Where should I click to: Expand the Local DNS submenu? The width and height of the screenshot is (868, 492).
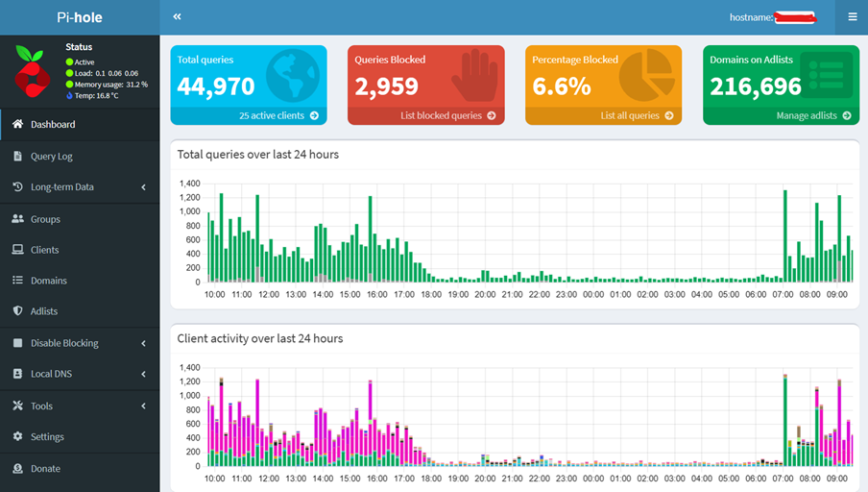coord(143,374)
